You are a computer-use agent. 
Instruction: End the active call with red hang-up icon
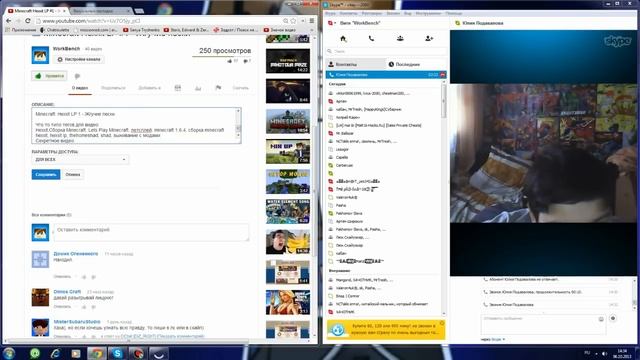pyautogui.click(x=442, y=75)
